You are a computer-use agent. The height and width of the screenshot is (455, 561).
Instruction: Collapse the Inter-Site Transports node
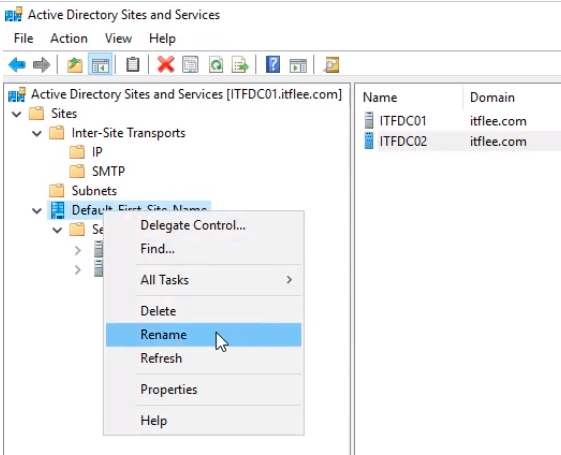[x=37, y=133]
